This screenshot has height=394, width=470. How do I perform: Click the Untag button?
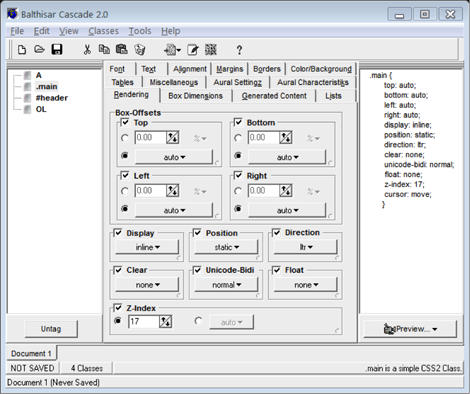click(51, 329)
